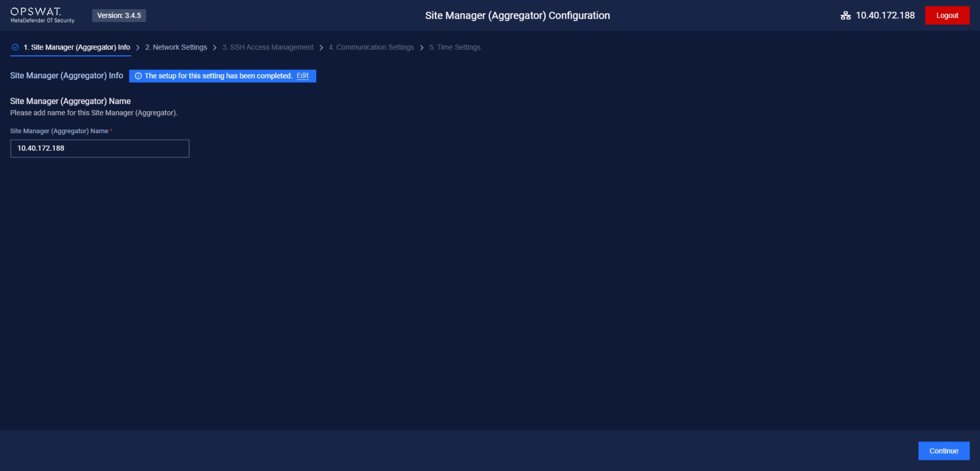Image resolution: width=980 pixels, height=471 pixels.
Task: Click the network icon beside 10.40.172.188
Action: [846, 15]
